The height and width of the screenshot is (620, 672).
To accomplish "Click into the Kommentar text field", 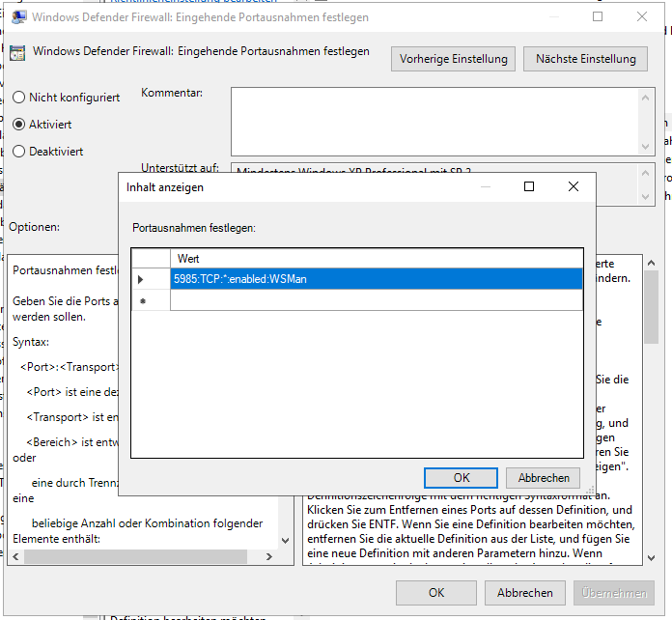I will pos(434,122).
